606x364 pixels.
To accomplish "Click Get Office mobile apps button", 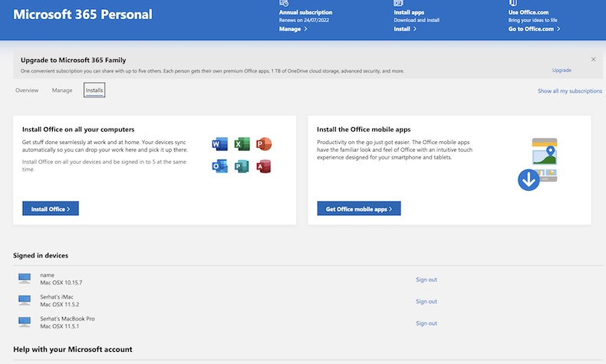I will point(359,208).
